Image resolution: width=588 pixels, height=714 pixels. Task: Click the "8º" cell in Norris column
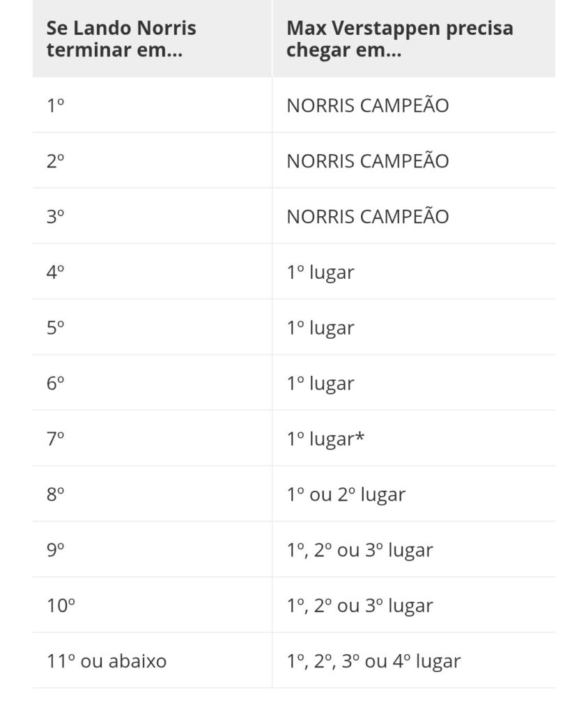tap(56, 494)
